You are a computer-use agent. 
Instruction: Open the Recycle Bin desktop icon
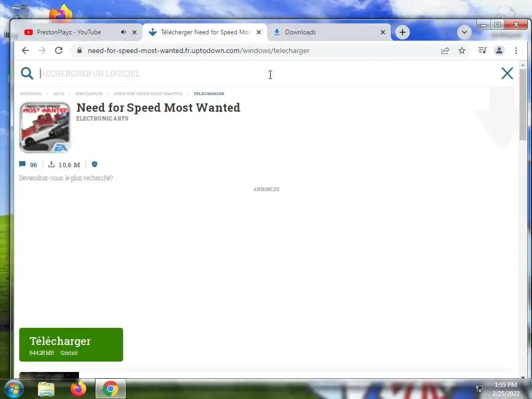pyautogui.click(x=20, y=12)
